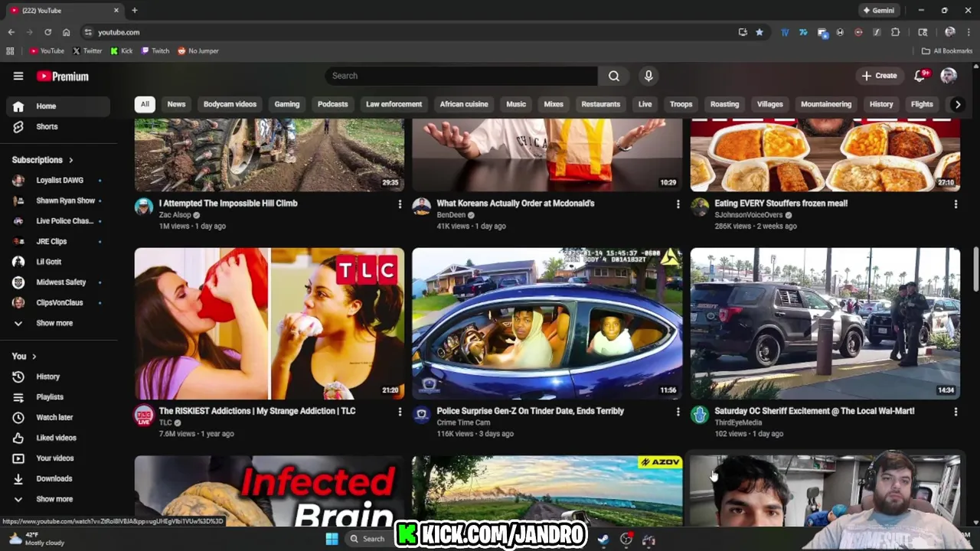The height and width of the screenshot is (551, 980).
Task: Open Gemini button in title bar
Action: [878, 11]
